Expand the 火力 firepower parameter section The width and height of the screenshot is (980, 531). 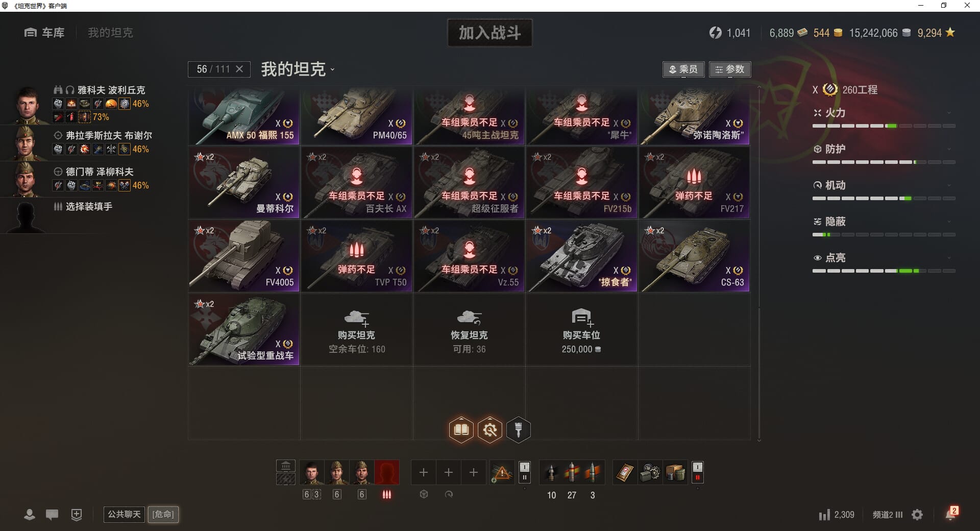(x=884, y=113)
